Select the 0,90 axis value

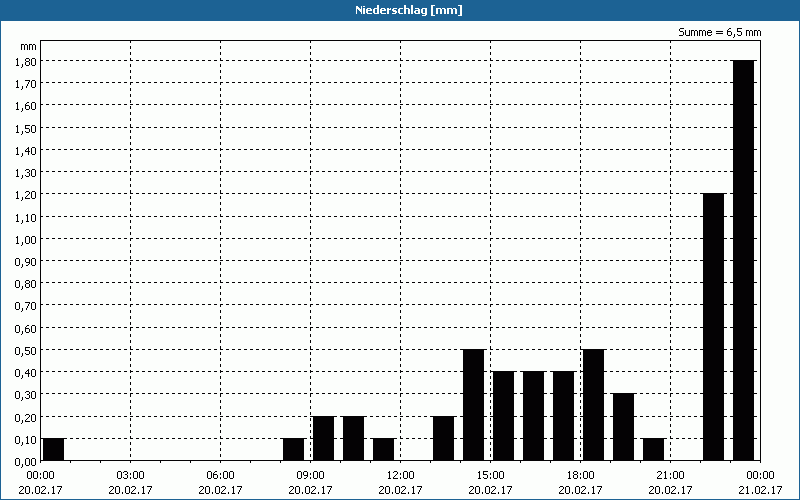pos(26,262)
